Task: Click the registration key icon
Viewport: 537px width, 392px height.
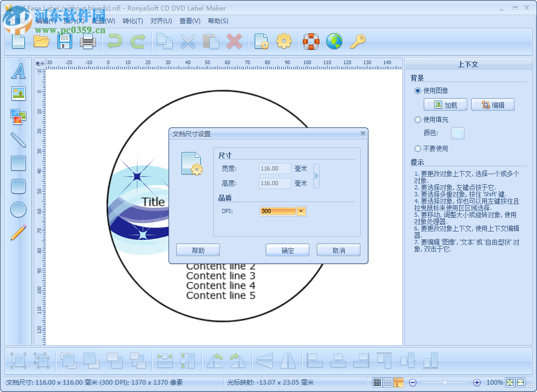Action: pyautogui.click(x=357, y=41)
